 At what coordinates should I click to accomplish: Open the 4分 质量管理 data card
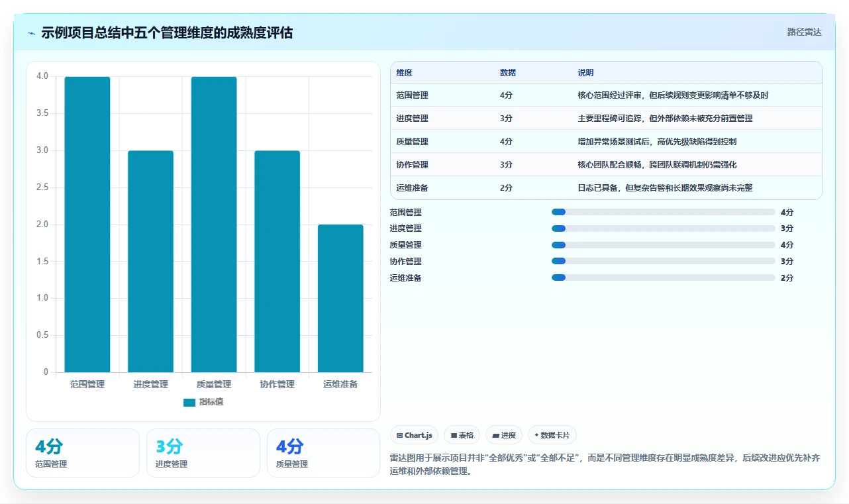[x=323, y=453]
